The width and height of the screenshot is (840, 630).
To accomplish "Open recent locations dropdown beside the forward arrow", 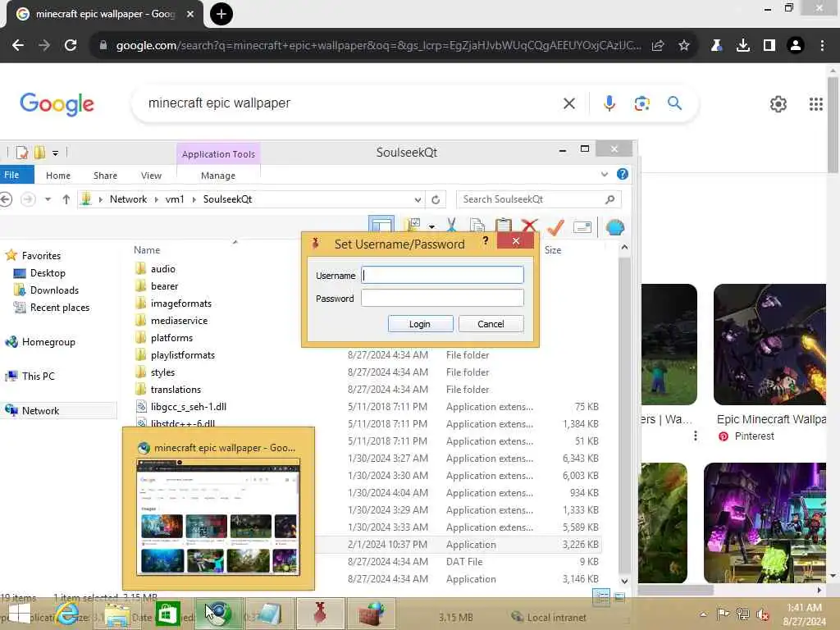I will coord(48,199).
